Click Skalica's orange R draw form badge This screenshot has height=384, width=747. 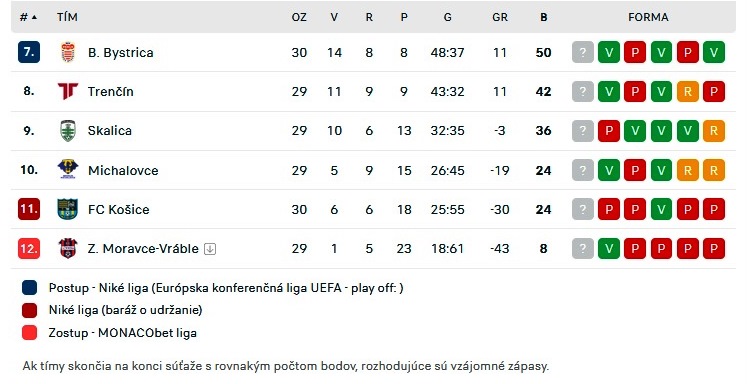tap(714, 131)
